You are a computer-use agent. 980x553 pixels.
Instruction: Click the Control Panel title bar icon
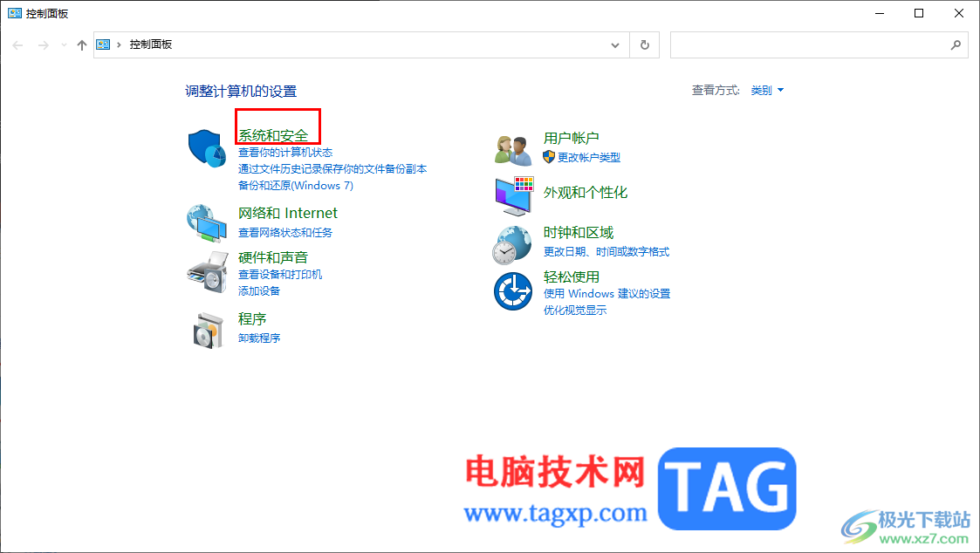(14, 13)
